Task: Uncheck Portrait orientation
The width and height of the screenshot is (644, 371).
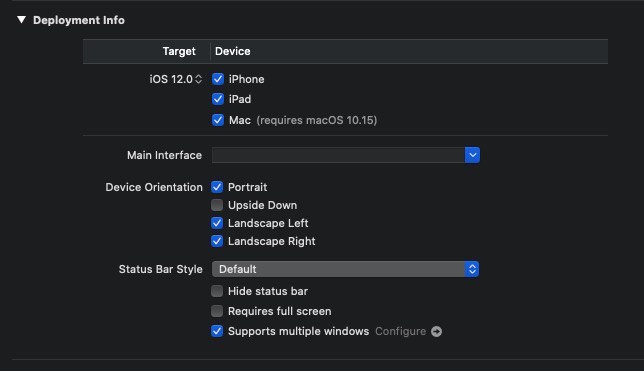Action: (x=217, y=187)
